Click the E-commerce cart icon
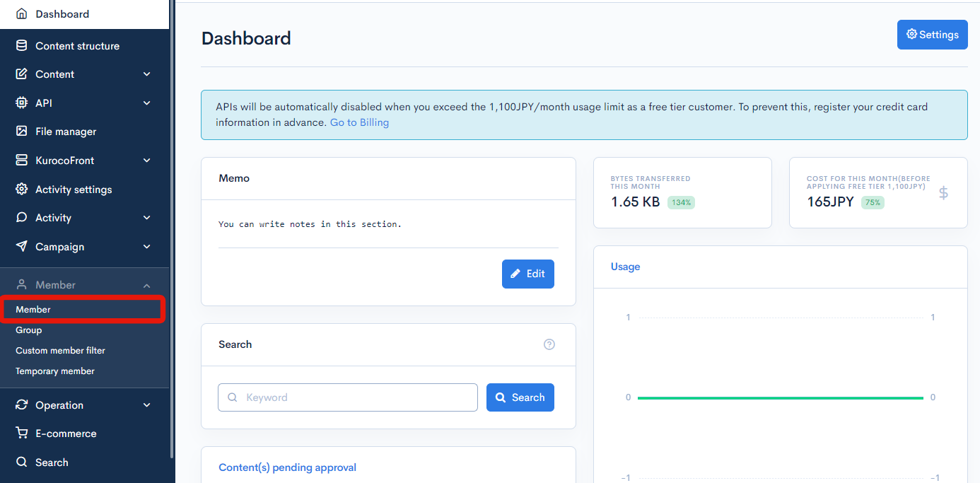Viewport: 980px width, 483px height. click(21, 433)
